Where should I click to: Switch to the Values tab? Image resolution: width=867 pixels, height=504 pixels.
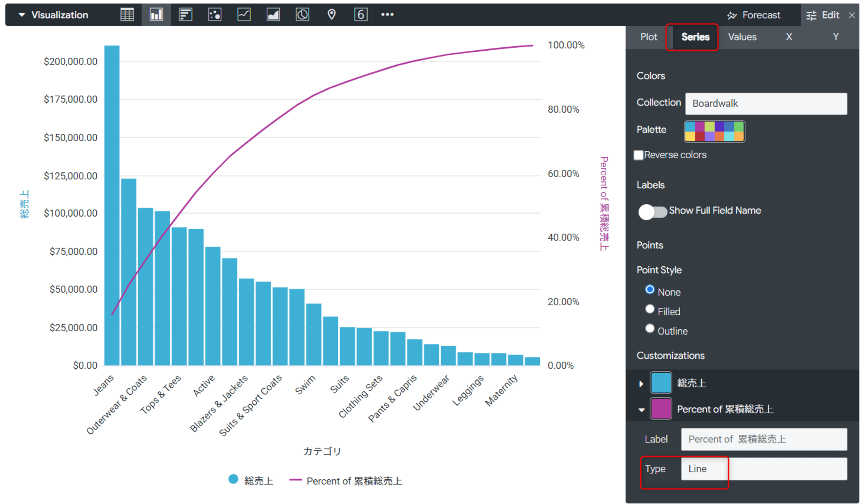click(x=742, y=37)
